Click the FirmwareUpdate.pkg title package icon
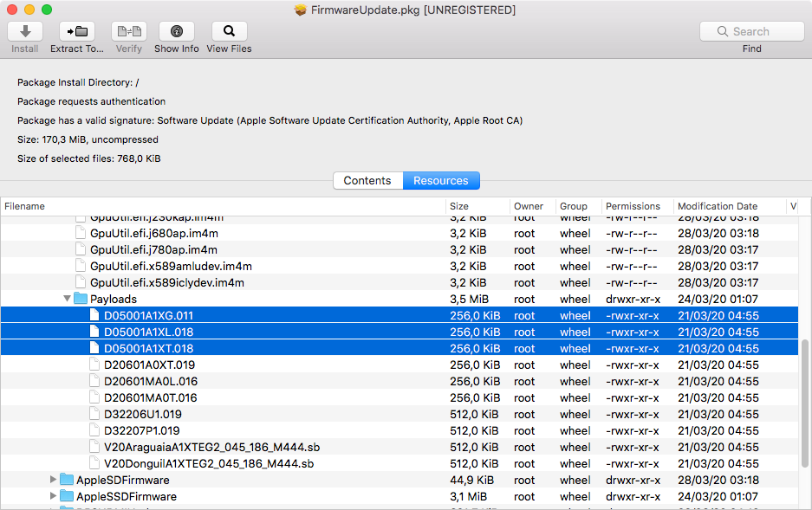Image resolution: width=812 pixels, height=510 pixels. tap(301, 10)
